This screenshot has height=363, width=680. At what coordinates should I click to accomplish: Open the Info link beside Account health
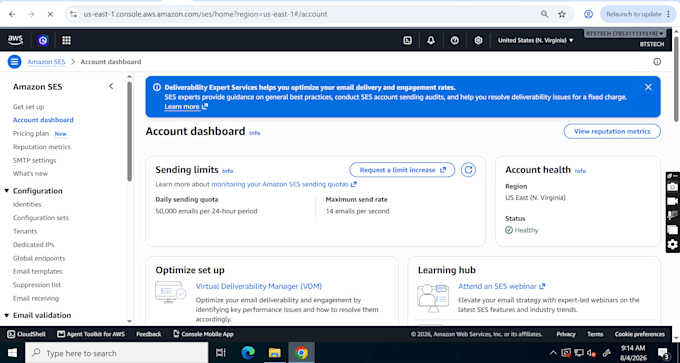click(x=580, y=171)
